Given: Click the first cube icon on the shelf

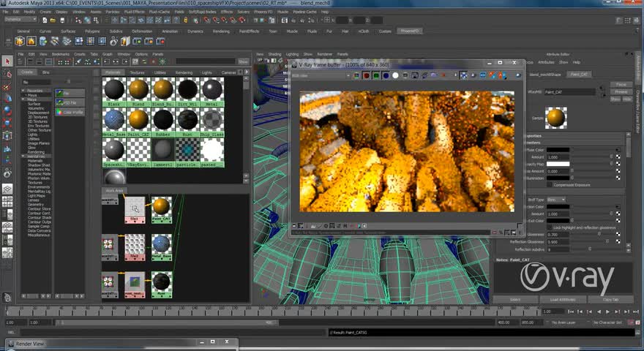Looking at the screenshot, I should tap(21, 42).
